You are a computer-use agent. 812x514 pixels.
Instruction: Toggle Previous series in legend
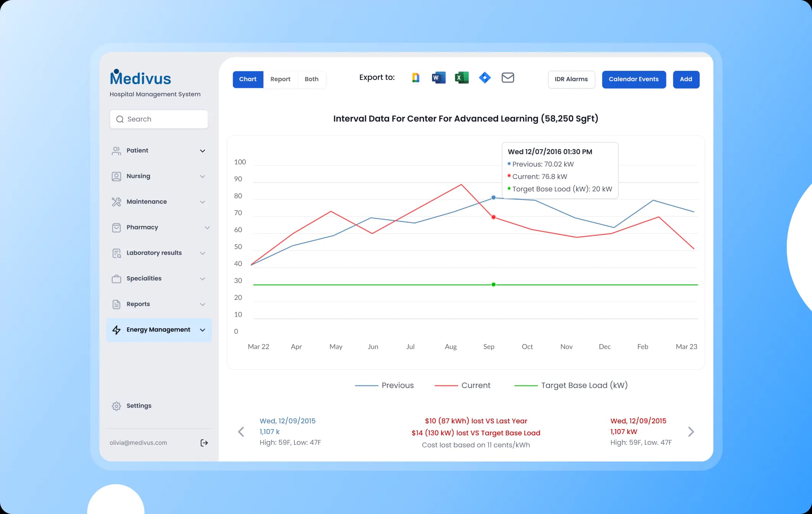[x=384, y=385]
